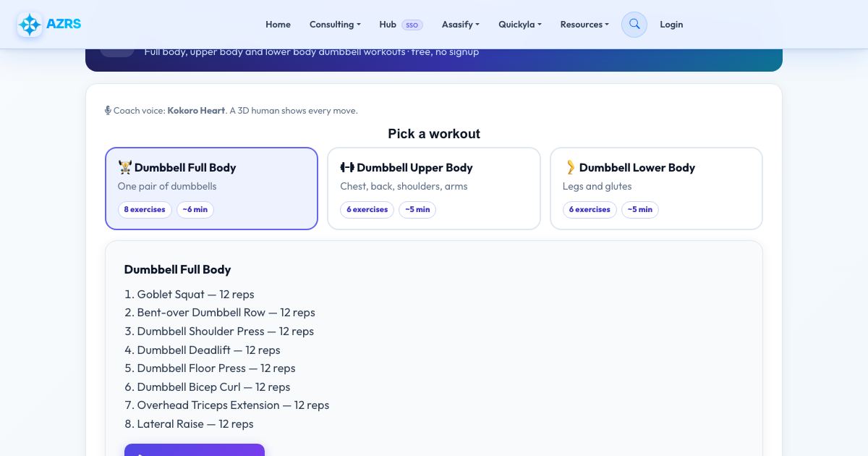This screenshot has height=456, width=868.
Task: Click the ~5 min badge on Lower Body
Action: [640, 210]
